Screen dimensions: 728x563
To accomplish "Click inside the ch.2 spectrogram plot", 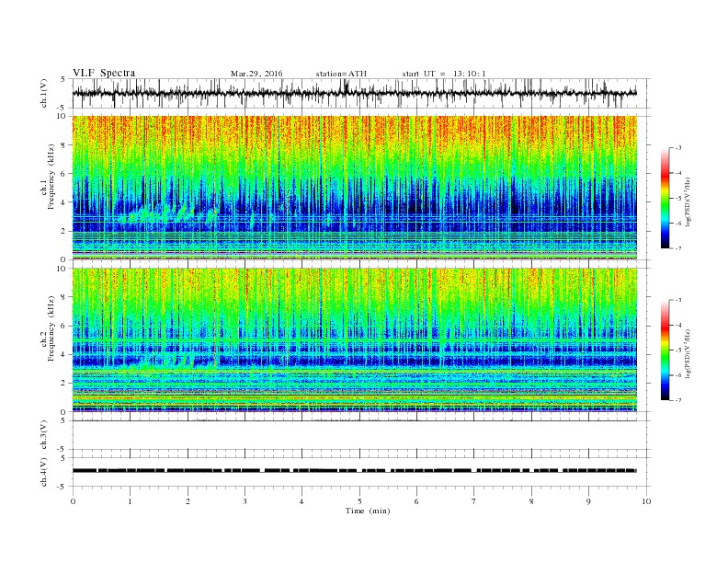I will [355, 339].
